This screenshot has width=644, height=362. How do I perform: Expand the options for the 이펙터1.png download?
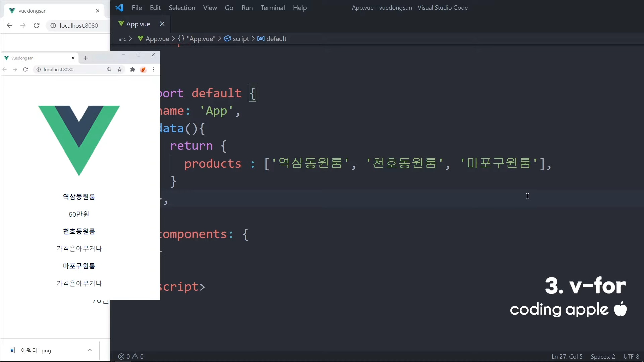90,350
